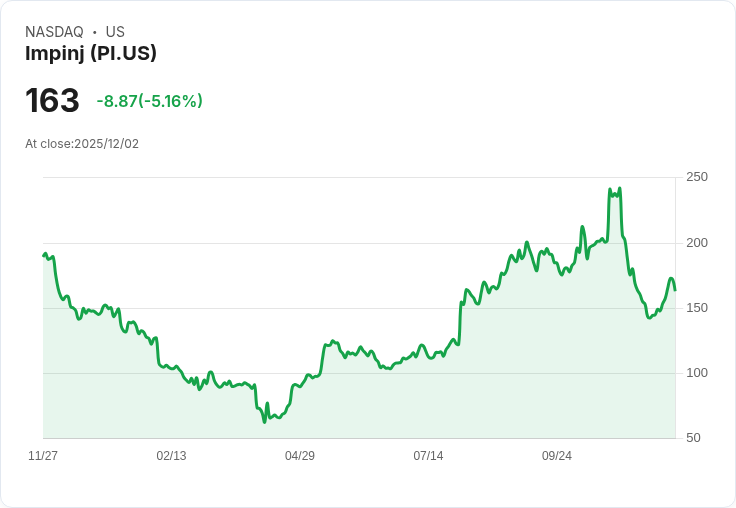This screenshot has height=508, width=736.
Task: Click the 100 y-axis label
Action: coord(697,373)
